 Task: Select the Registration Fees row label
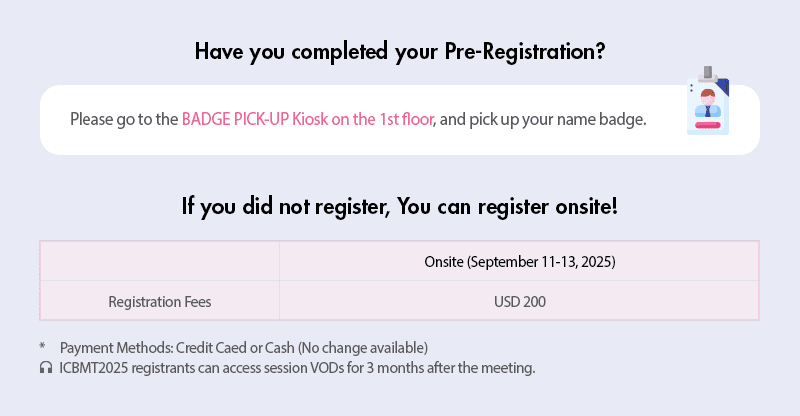pyautogui.click(x=160, y=301)
